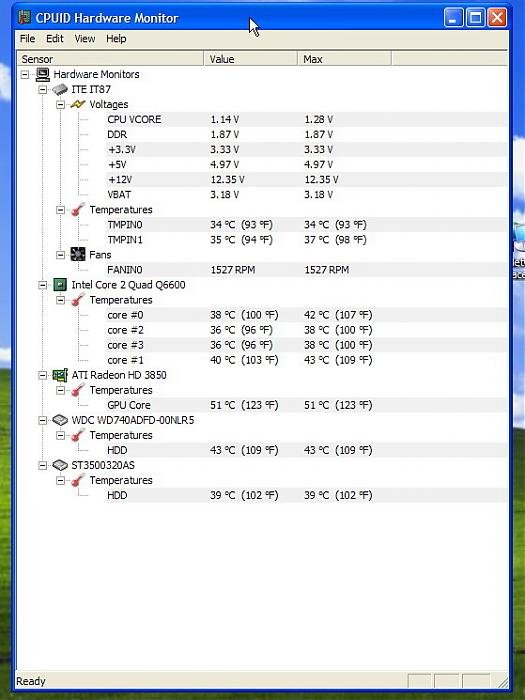Select the GPU Core row
This screenshot has height=700, width=525.
pos(306,405)
